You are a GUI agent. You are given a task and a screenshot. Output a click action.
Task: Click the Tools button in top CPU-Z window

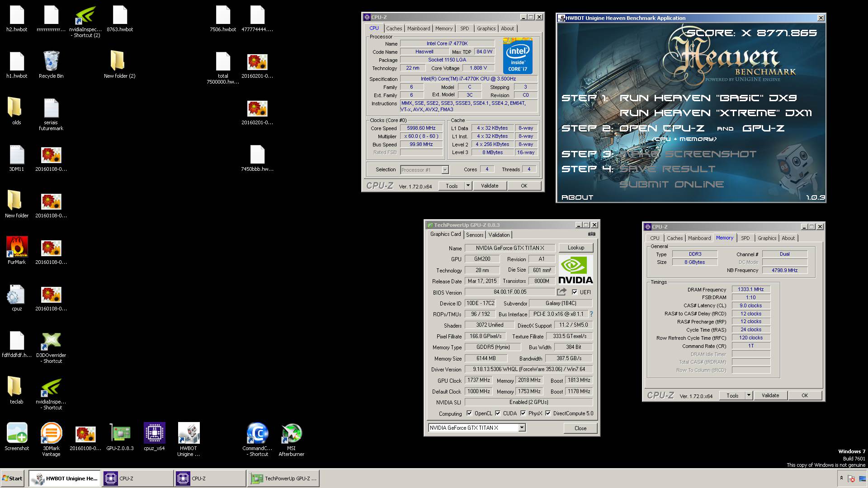coord(452,186)
